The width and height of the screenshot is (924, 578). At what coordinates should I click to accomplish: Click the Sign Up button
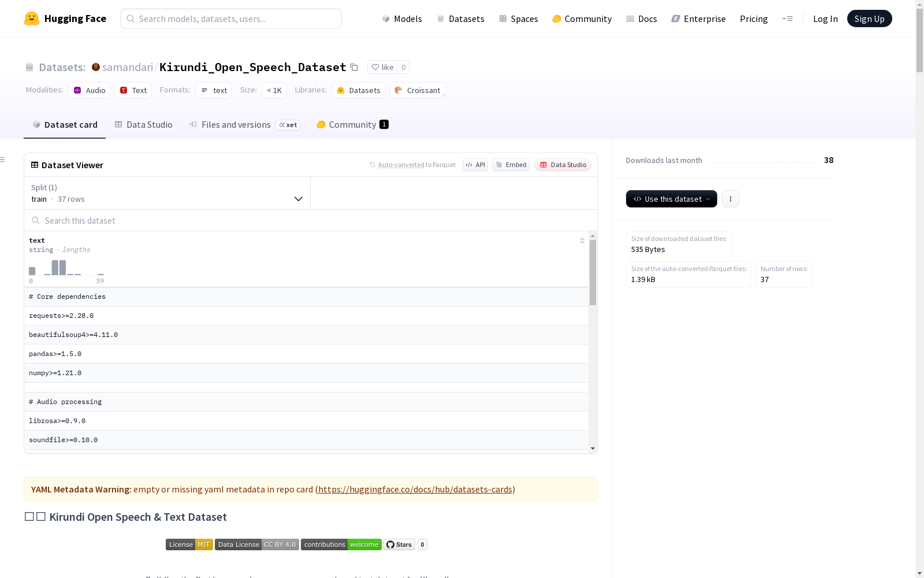click(x=870, y=18)
